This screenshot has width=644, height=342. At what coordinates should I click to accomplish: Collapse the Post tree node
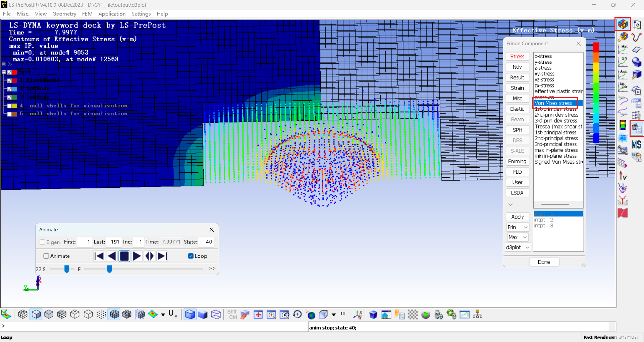[4, 72]
